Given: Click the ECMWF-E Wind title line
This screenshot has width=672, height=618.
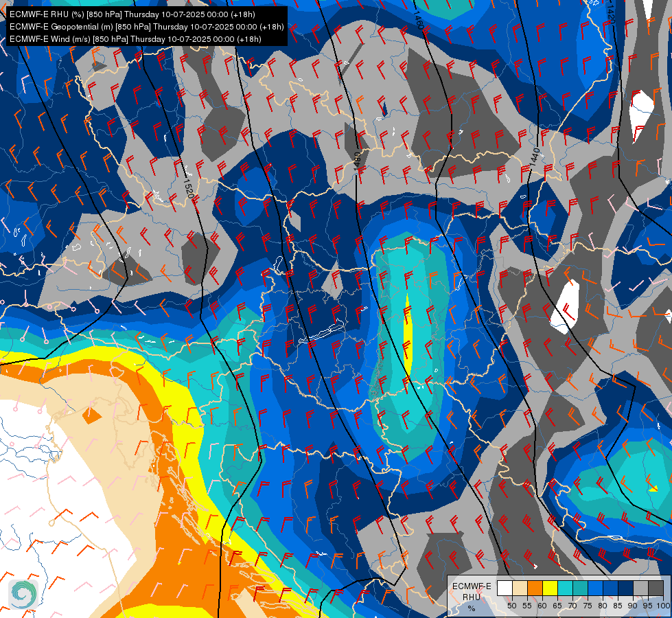Looking at the screenshot, I should (x=135, y=39).
